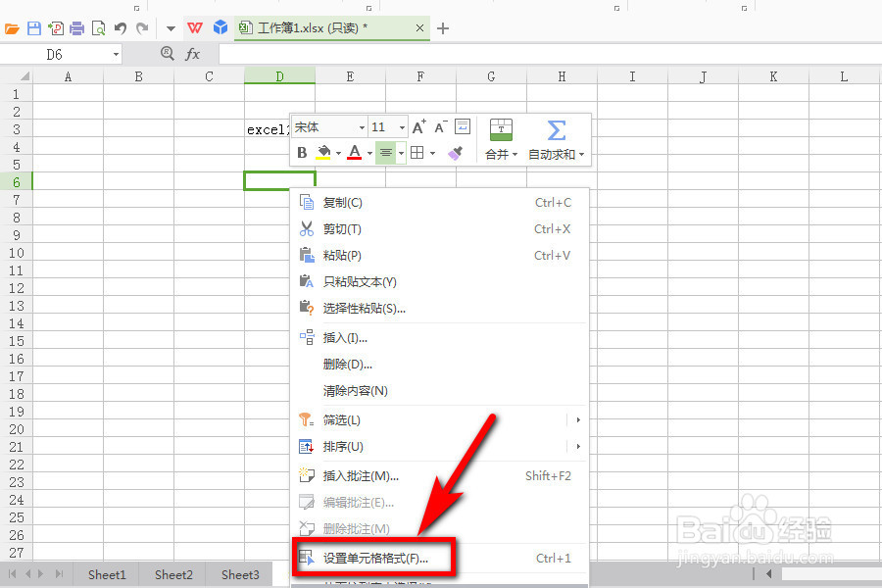Expand the borders dropdown arrow
882x588 pixels.
[x=431, y=152]
